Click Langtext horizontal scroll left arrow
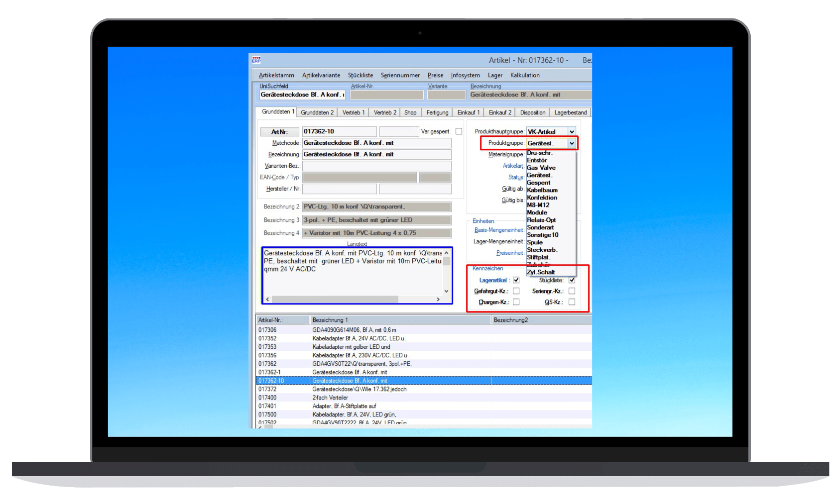Screen dimensions: 840x504 pos(267,299)
